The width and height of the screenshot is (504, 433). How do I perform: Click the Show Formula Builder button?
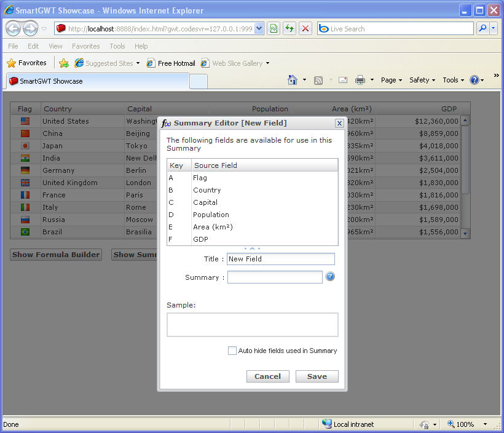[56, 255]
